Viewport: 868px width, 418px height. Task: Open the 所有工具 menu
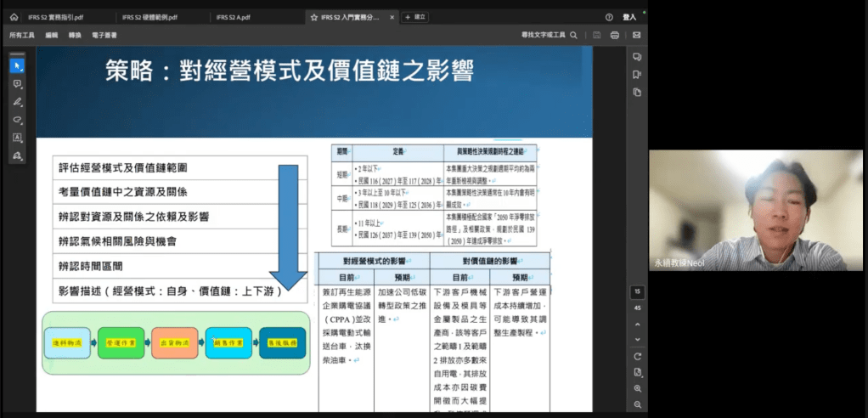pos(22,35)
